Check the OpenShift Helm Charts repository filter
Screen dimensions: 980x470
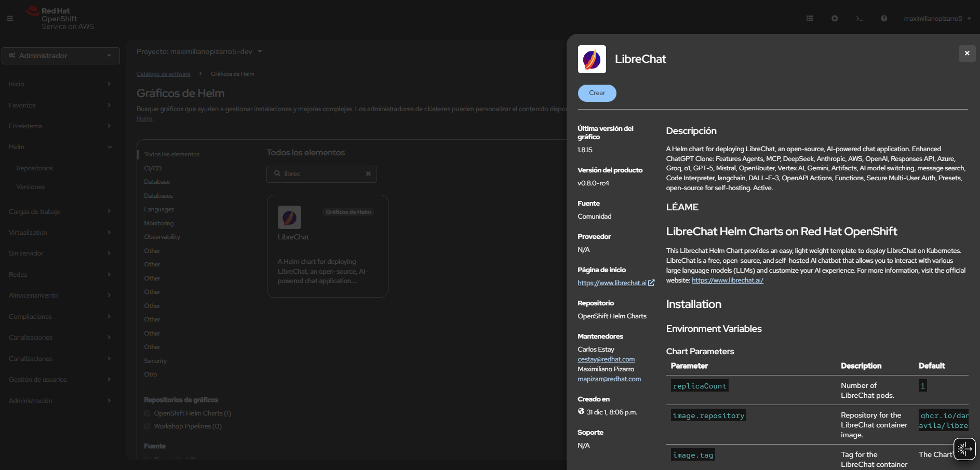click(147, 413)
